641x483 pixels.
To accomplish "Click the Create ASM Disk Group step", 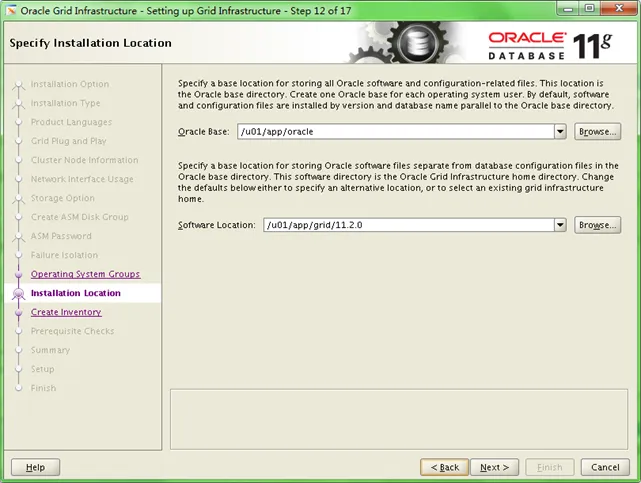I will coord(80,217).
